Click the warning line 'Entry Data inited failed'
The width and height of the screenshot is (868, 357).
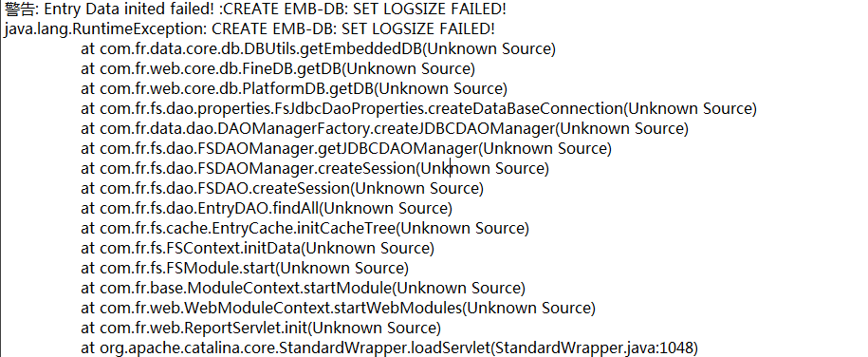point(255,9)
